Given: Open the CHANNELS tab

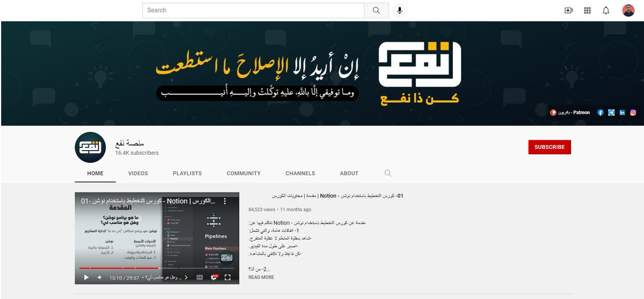Looking at the screenshot, I should coord(301,173).
